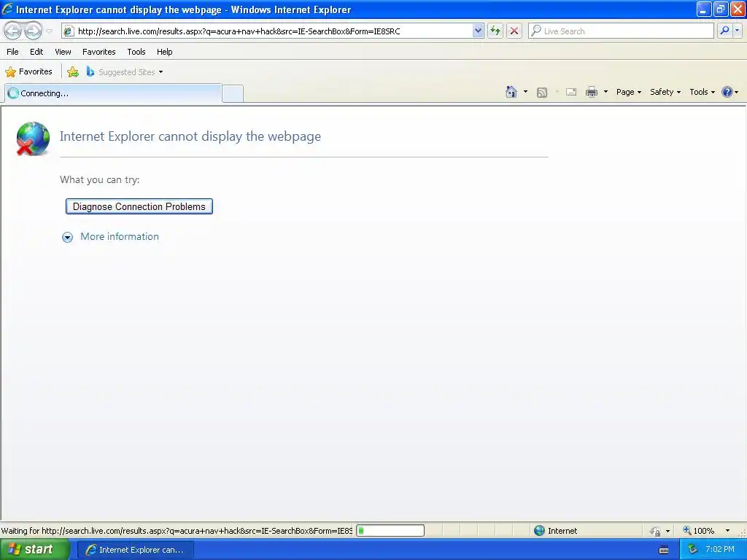Click the Forward navigation arrow
747x560 pixels.
(33, 31)
